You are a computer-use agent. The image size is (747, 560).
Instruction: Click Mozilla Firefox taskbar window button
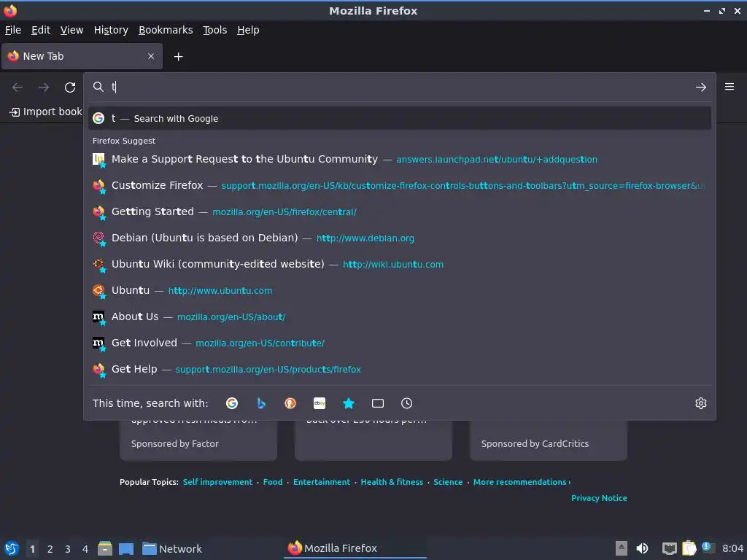355,548
